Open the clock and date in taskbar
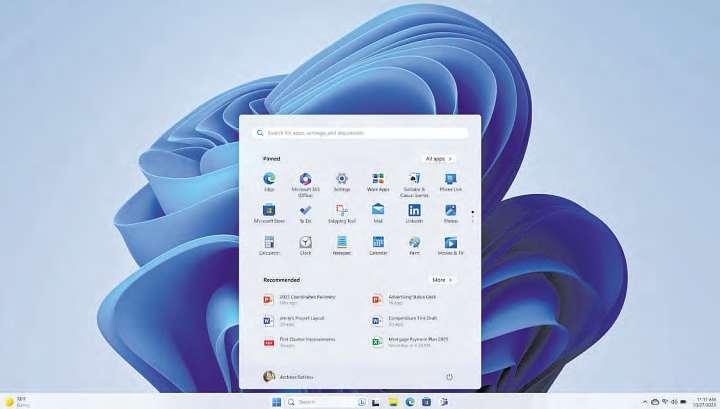This screenshot has height=409, width=720. 705,402
